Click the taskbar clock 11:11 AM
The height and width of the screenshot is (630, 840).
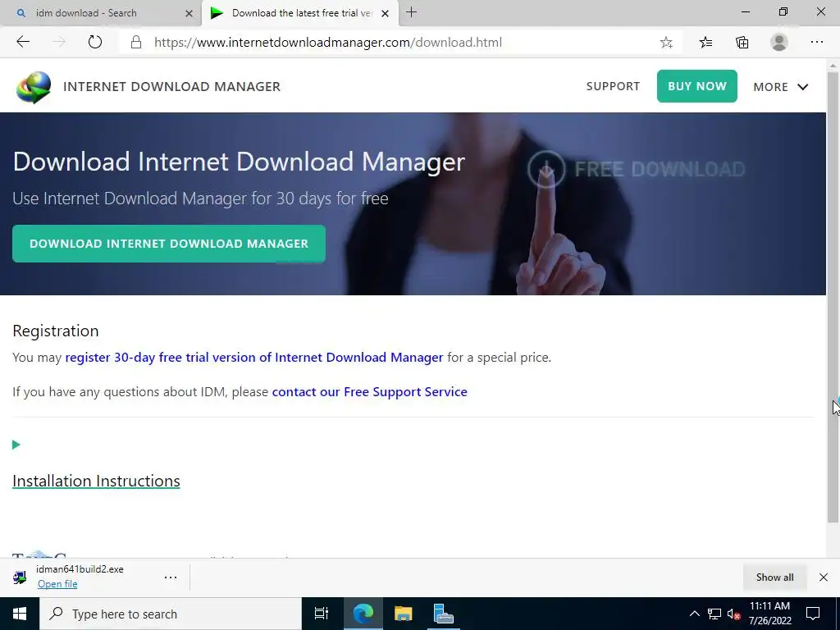coord(769,606)
